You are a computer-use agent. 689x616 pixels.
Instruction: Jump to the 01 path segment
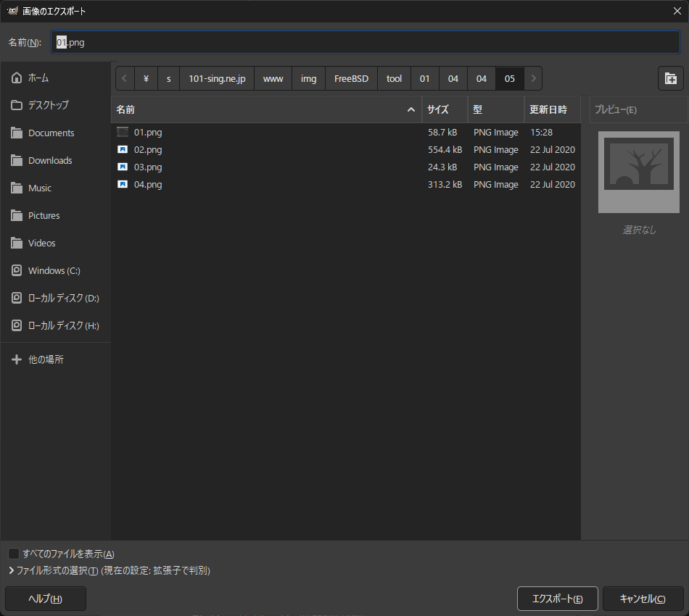424,78
